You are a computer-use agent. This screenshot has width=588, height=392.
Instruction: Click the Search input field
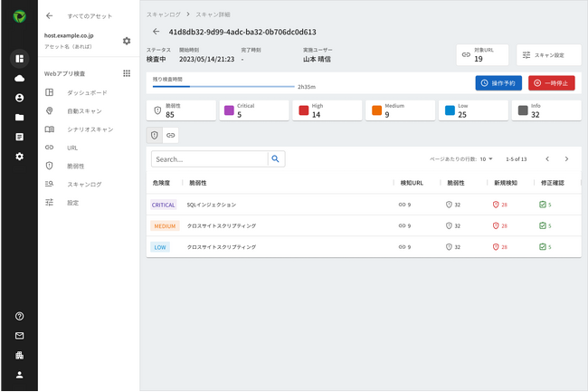pyautogui.click(x=209, y=158)
